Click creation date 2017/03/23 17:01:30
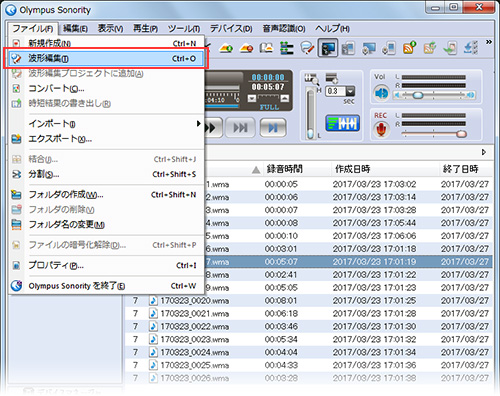Image resolution: width=500 pixels, height=396 pixels. tap(374, 326)
